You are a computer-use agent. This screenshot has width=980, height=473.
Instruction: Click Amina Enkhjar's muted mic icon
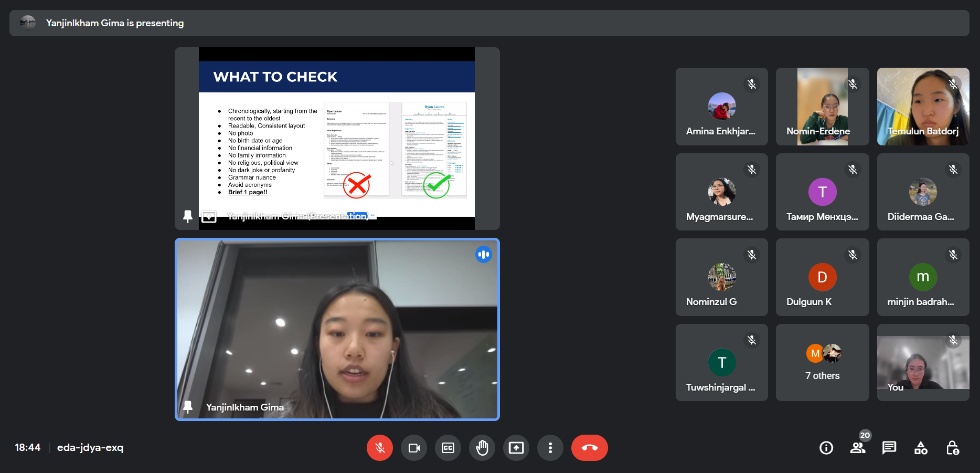[752, 84]
